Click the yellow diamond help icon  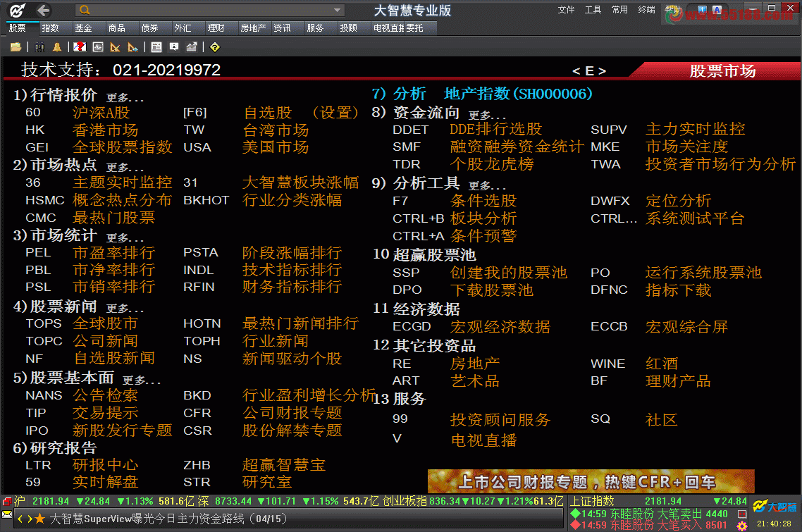point(215,47)
